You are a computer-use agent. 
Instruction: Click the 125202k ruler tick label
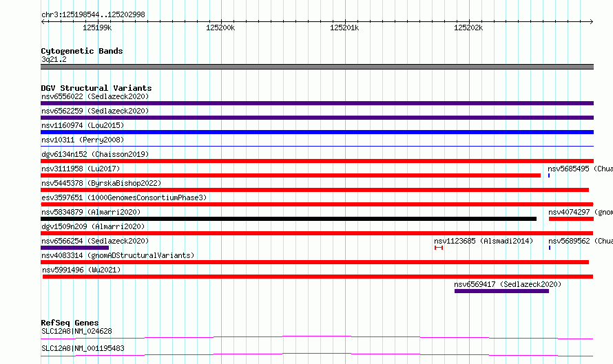point(468,28)
